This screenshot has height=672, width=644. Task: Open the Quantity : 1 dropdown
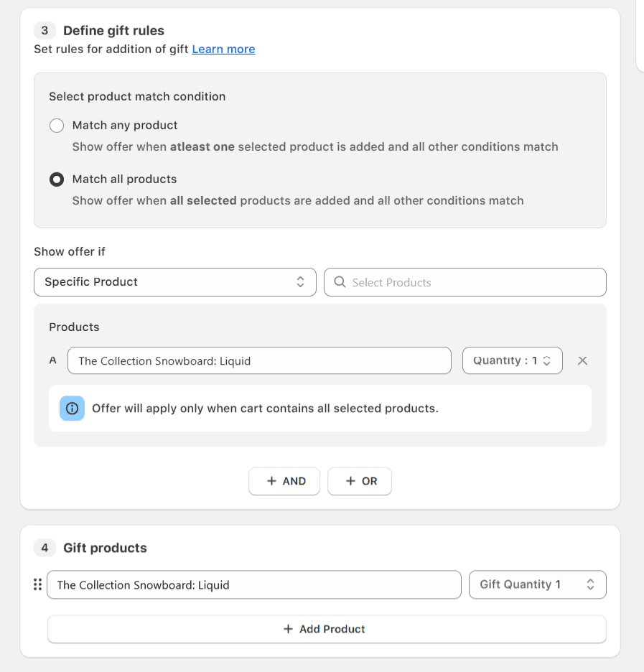tap(512, 360)
